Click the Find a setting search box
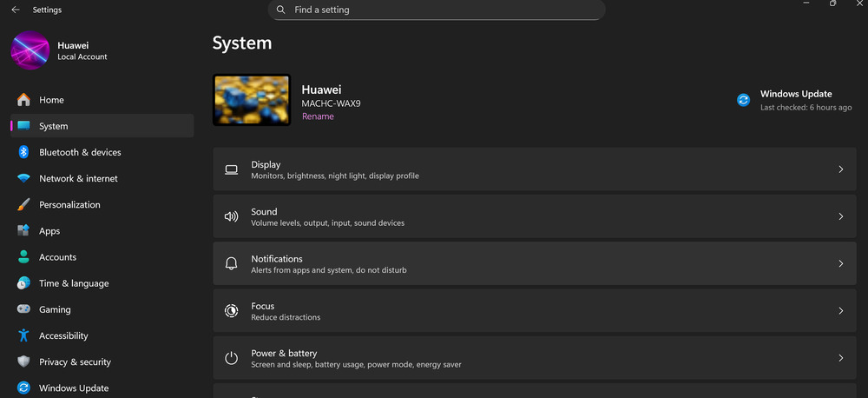This screenshot has height=398, width=868. 437,10
